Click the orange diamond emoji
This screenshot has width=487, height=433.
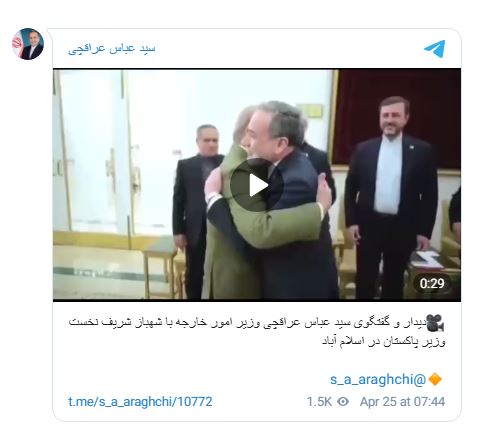point(435,379)
